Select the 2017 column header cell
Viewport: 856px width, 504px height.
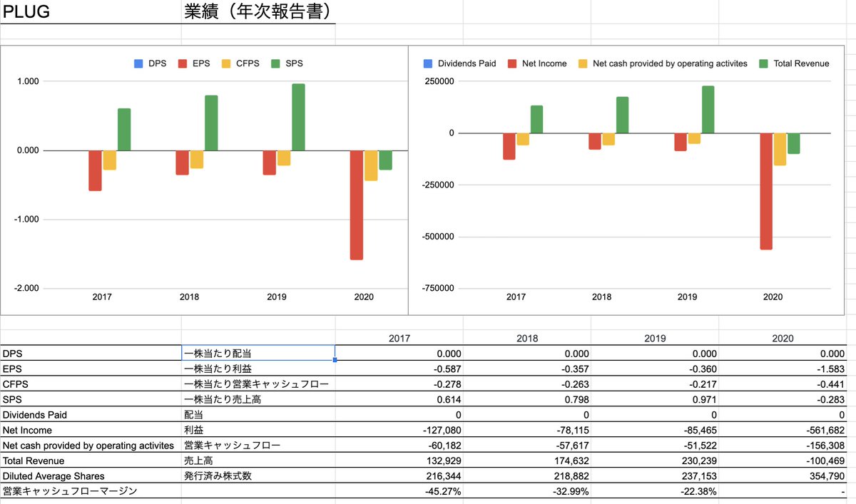pyautogui.click(x=399, y=339)
